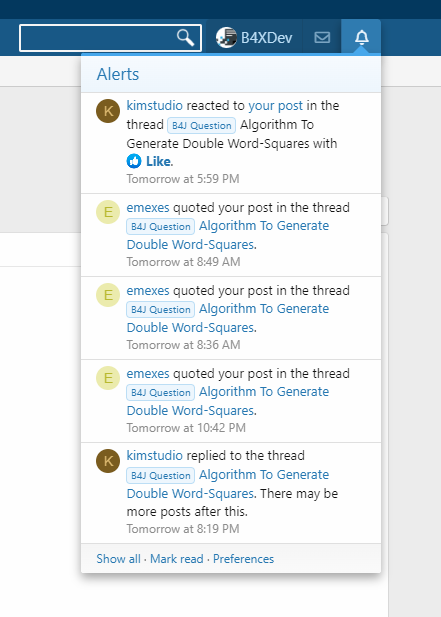Click the B4J Question tag in the Like alert
Image resolution: width=441 pixels, height=617 pixels.
tap(201, 126)
